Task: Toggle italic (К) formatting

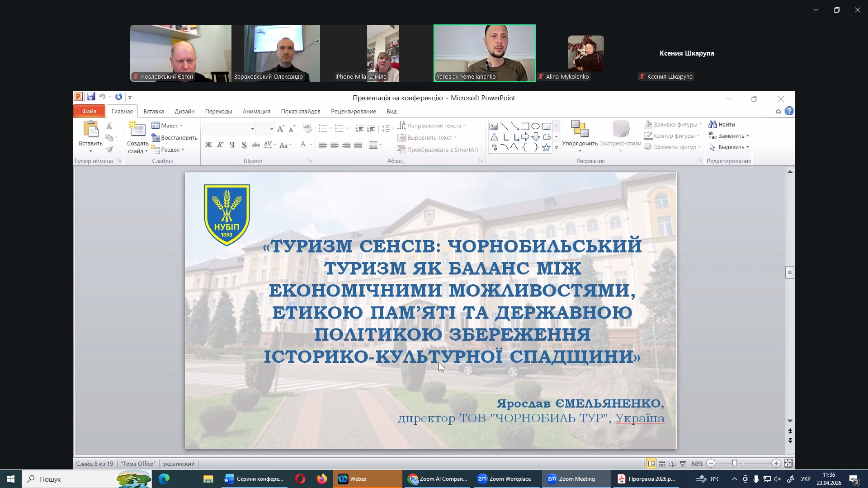Action: click(220, 145)
